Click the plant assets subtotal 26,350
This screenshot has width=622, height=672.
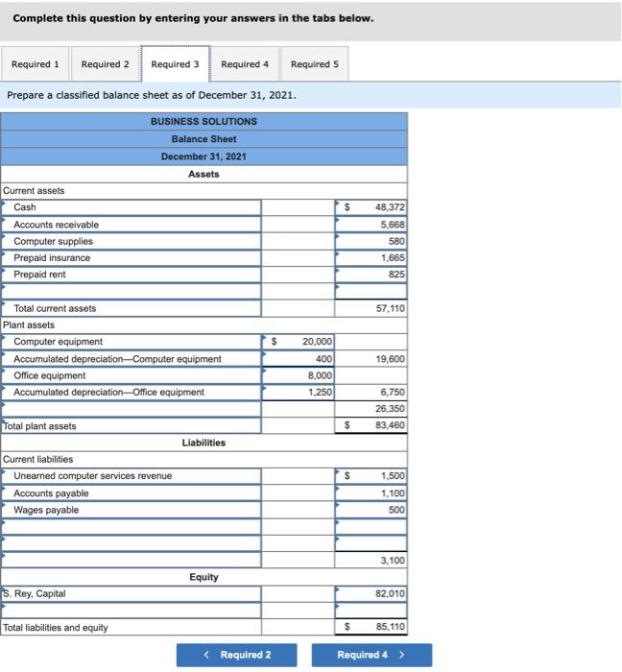point(371,409)
